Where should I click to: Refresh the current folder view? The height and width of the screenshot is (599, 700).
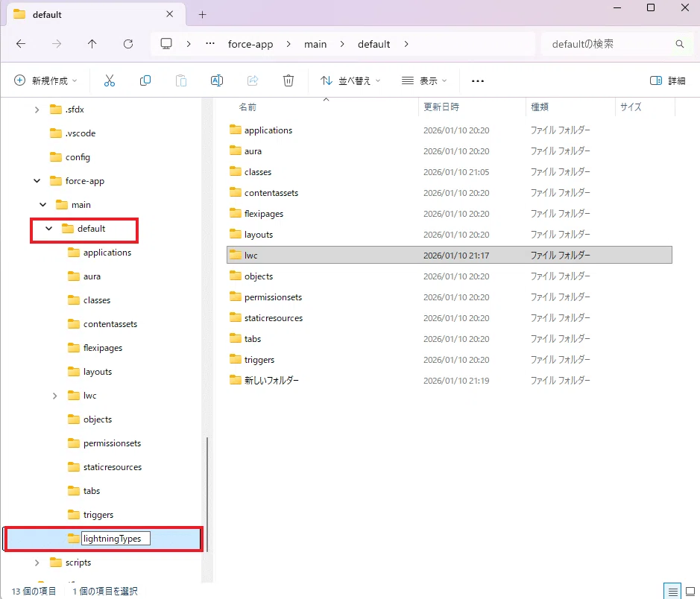tap(128, 44)
